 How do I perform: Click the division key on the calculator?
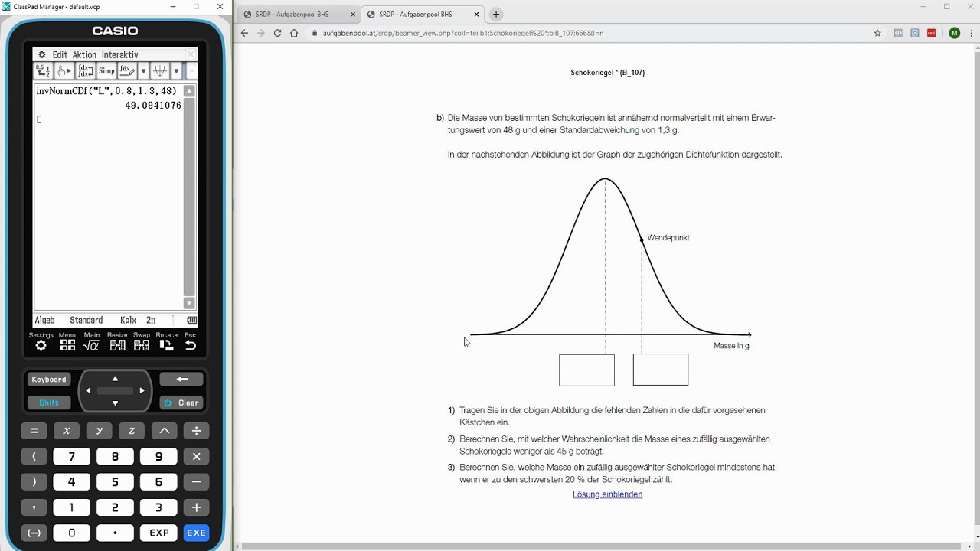[197, 431]
